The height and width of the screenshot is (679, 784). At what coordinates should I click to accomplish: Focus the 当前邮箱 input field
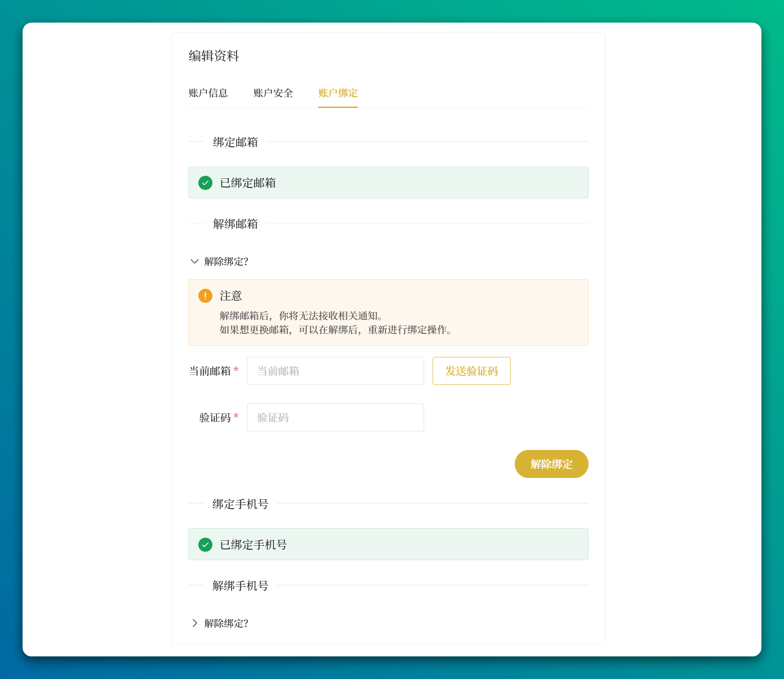pos(336,371)
